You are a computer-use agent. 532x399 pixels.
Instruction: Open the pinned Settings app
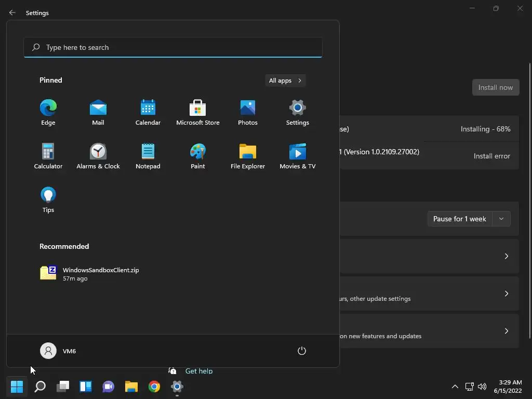point(298,113)
